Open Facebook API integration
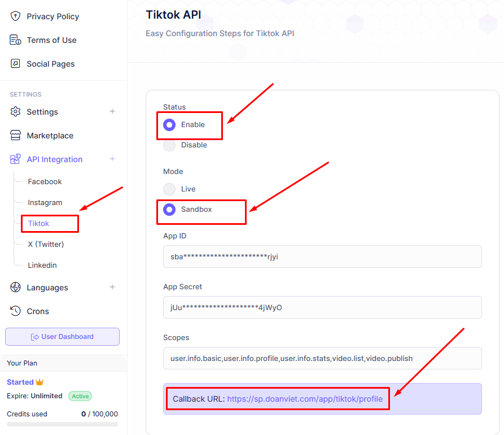Image resolution: width=504 pixels, height=435 pixels. click(x=45, y=182)
